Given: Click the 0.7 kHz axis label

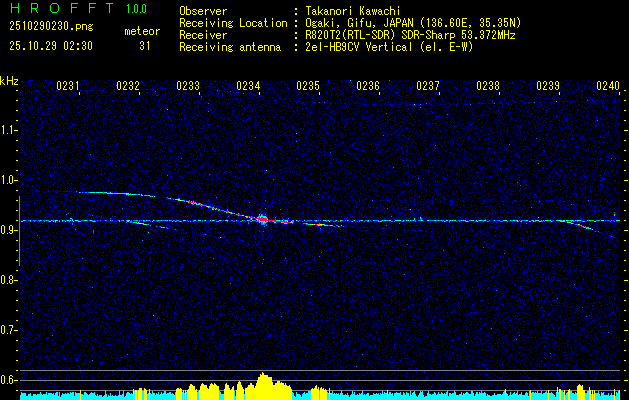Looking at the screenshot, I should (8, 330).
